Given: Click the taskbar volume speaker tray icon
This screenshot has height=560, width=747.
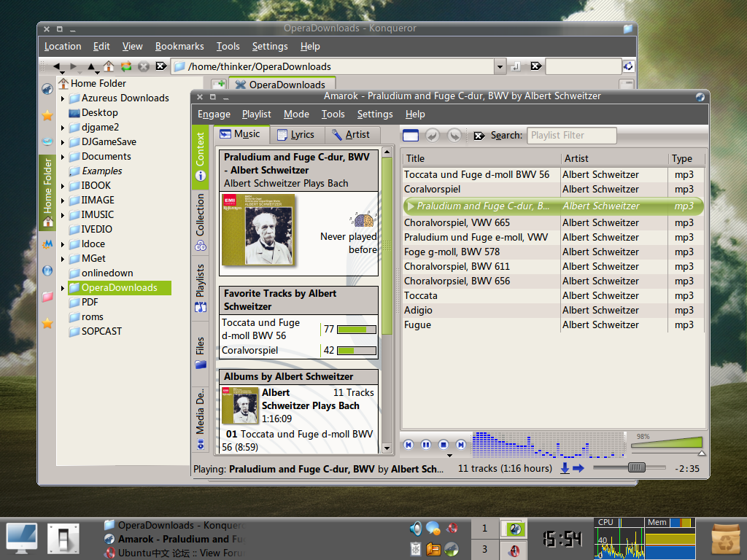Looking at the screenshot, I should click(x=415, y=529).
